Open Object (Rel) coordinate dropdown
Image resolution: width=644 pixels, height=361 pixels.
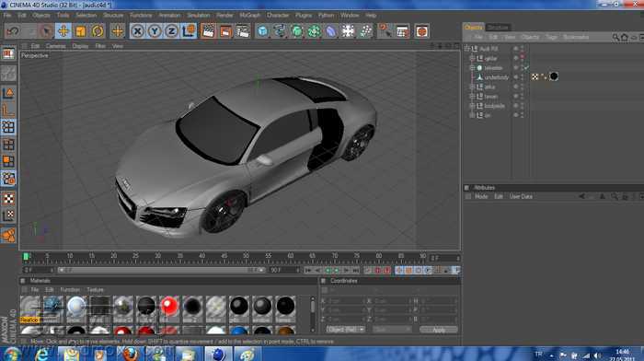click(x=345, y=330)
